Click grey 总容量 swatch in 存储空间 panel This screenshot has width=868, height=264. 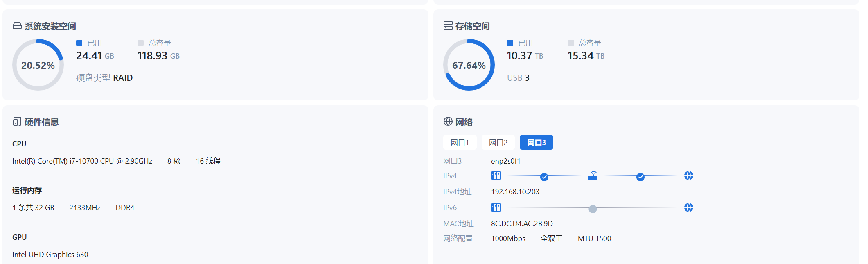tap(571, 43)
